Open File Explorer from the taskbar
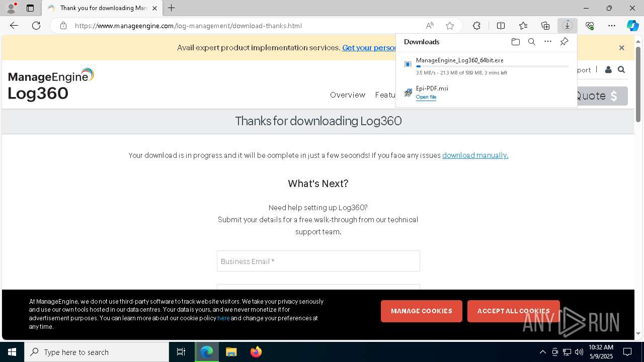This screenshot has height=362, width=644. click(231, 352)
